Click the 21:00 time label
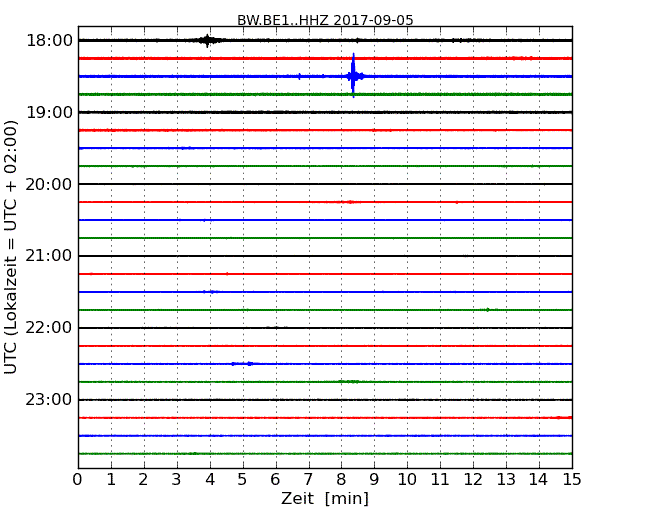The height and width of the screenshot is (520, 650). (x=49, y=256)
